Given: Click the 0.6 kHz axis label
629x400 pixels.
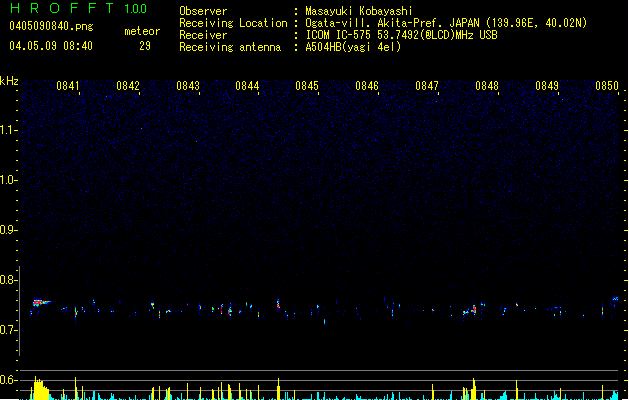Looking at the screenshot, I should [8, 380].
